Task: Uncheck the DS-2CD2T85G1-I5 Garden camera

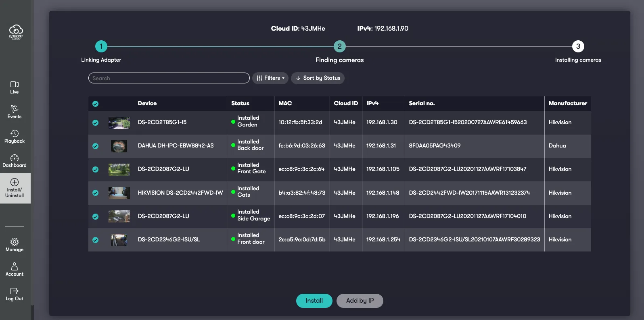Action: [x=95, y=123]
